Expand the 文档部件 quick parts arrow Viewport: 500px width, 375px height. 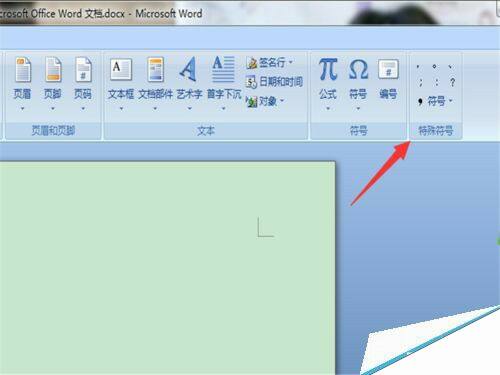(155, 108)
